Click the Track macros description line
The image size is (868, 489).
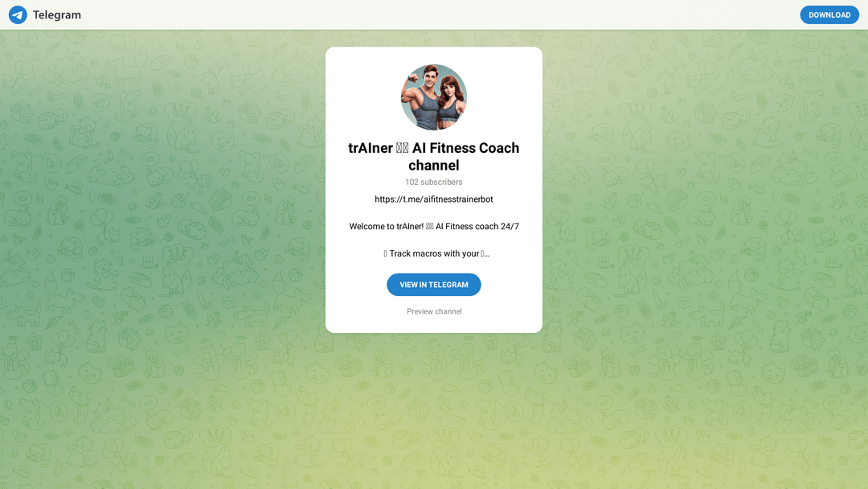pos(436,253)
